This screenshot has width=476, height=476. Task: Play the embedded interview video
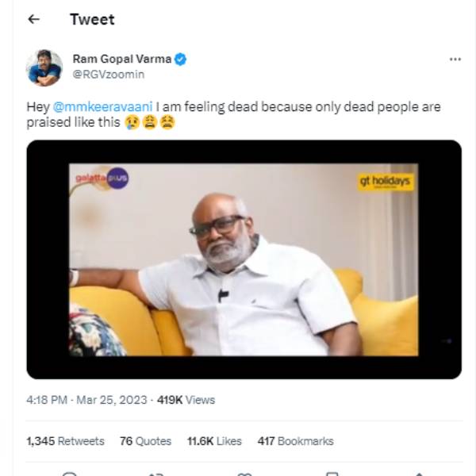tap(244, 259)
